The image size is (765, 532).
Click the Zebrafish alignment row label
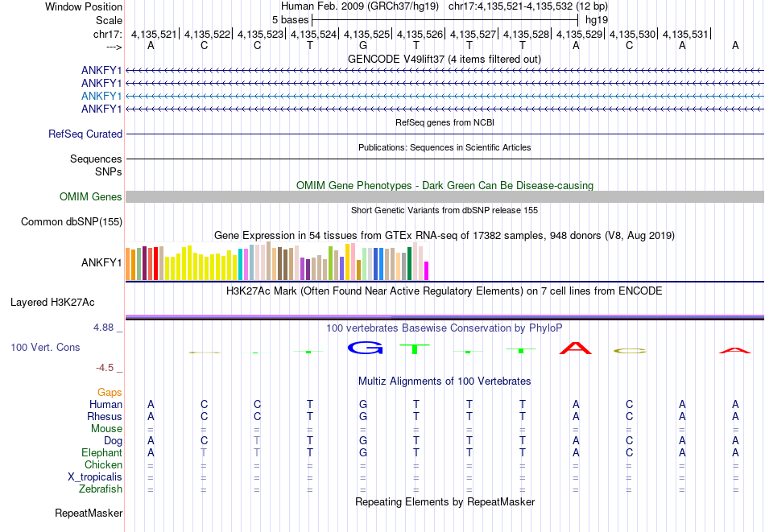pyautogui.click(x=101, y=489)
